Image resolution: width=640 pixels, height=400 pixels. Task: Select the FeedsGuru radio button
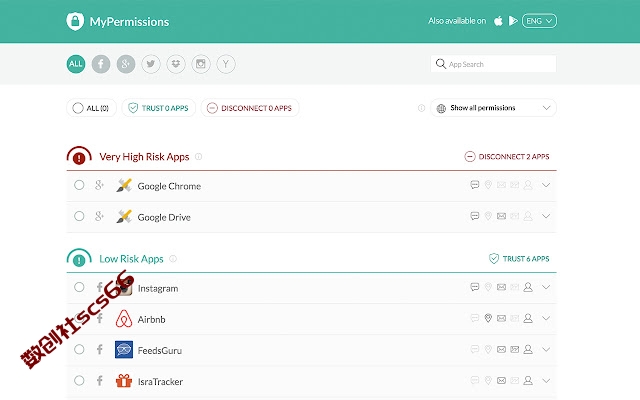coord(79,349)
